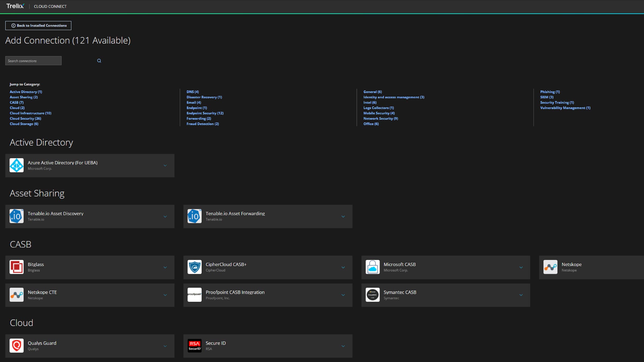
Task: Expand the Qualys Guard chevron
Action: [165, 346]
